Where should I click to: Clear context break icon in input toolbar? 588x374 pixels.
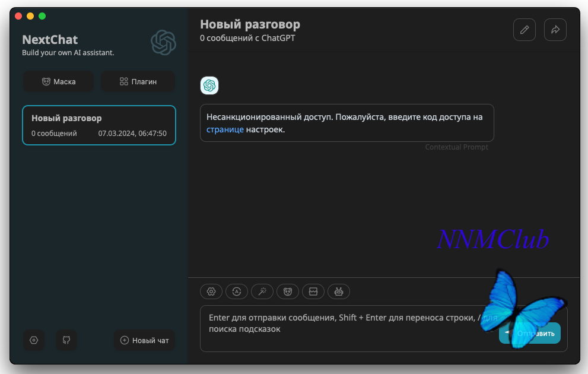[313, 291]
